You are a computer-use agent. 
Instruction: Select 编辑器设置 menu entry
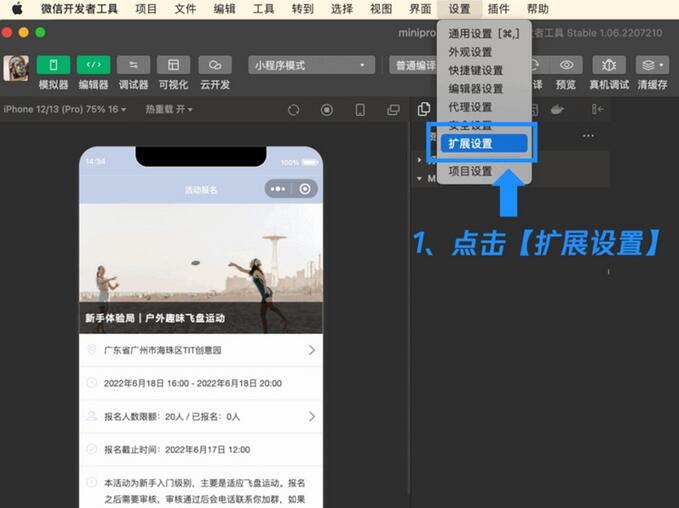484,89
